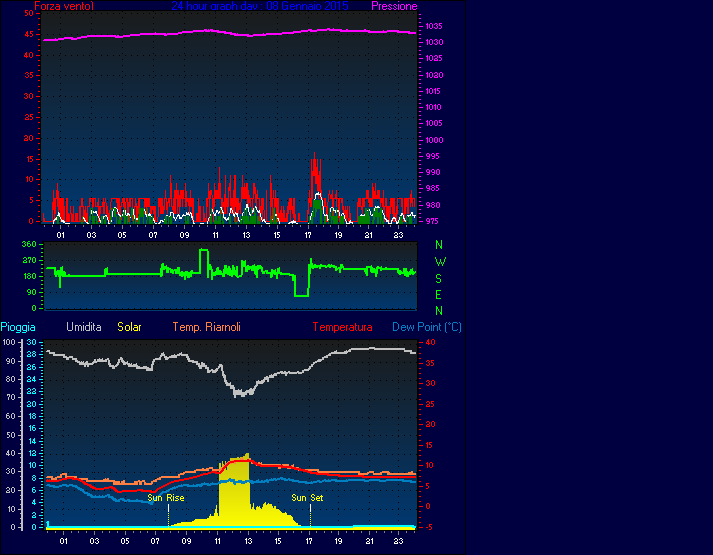Click hour "13" under the wind chart
Screen dimensions: 713x555
246,235
